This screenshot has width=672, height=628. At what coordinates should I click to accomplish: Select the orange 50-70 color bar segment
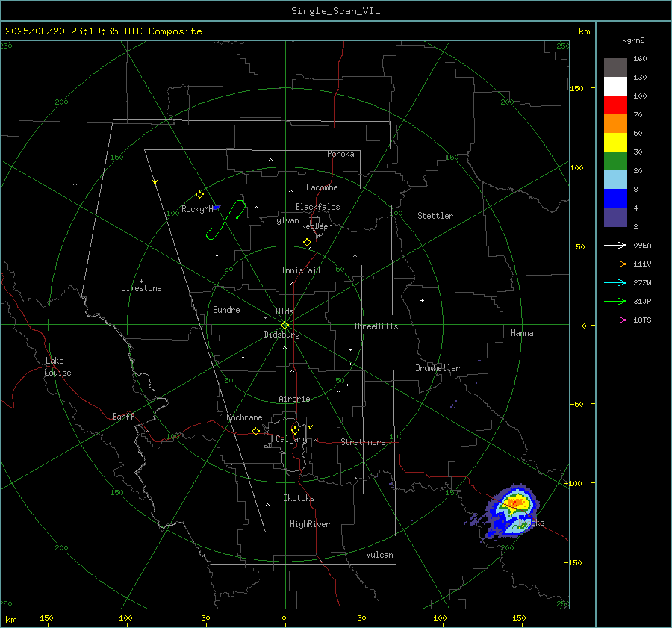(x=615, y=124)
